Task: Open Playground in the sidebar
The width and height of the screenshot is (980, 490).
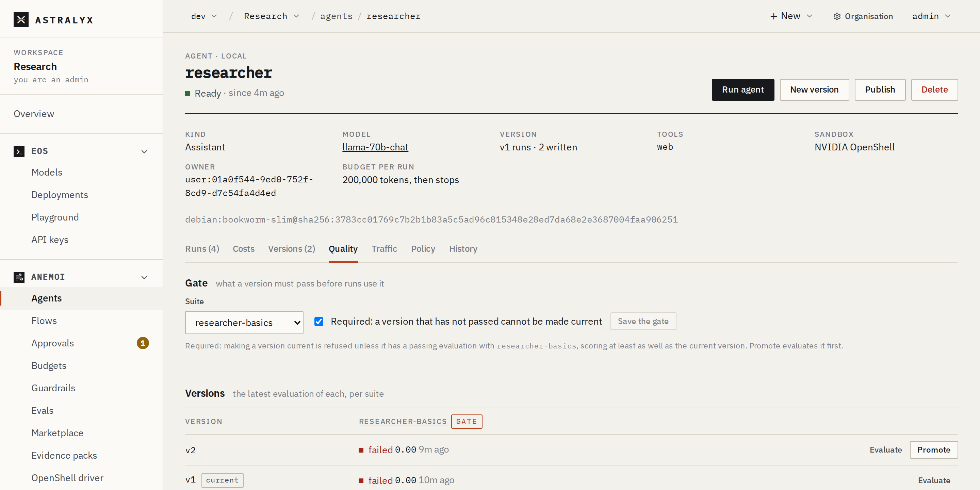Action: click(x=55, y=217)
